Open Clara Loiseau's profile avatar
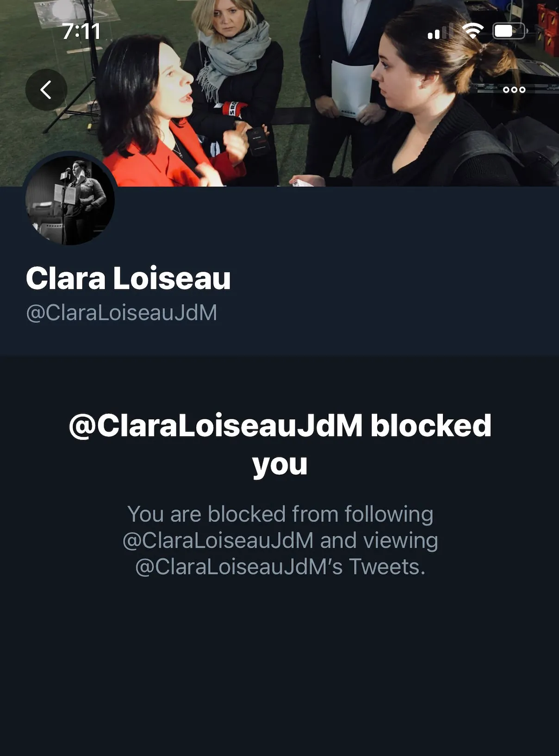This screenshot has width=559, height=756. pyautogui.click(x=70, y=200)
